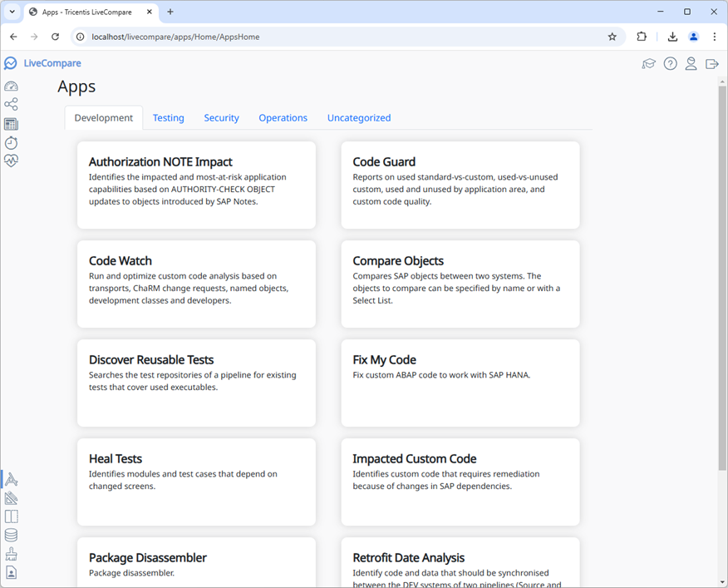Launch the Fix My Code app

pyautogui.click(x=460, y=383)
